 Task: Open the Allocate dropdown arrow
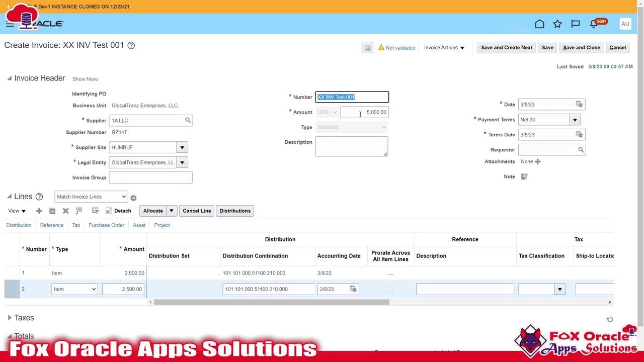pos(172,211)
